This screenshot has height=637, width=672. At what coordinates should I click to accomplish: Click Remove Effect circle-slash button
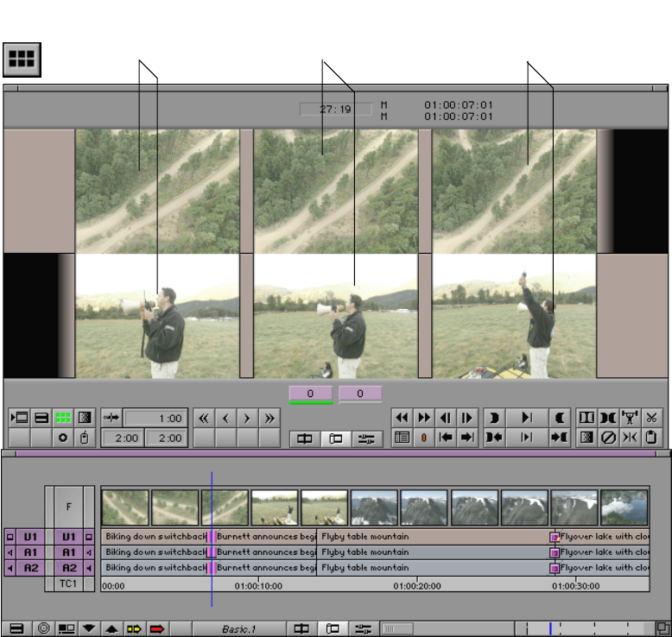click(608, 438)
